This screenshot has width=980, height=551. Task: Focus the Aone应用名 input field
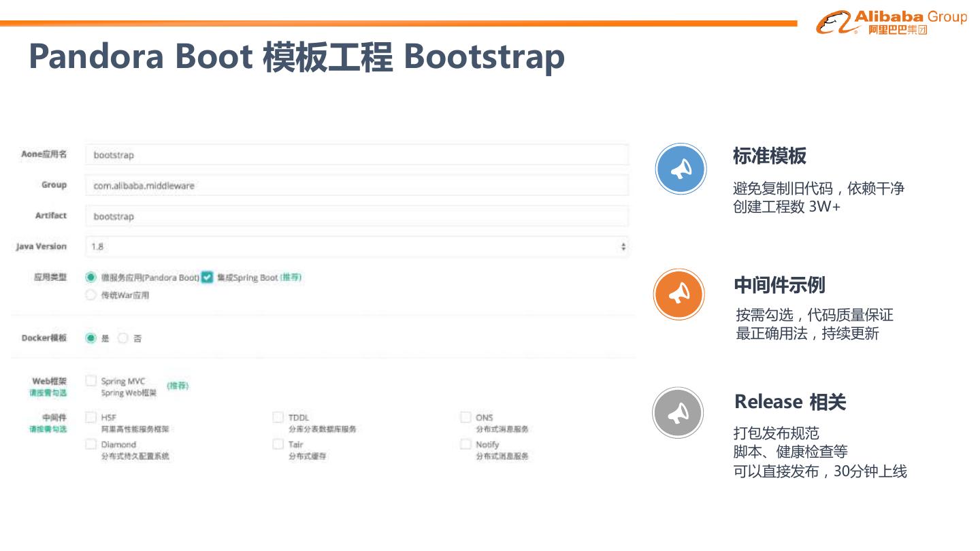tap(357, 154)
